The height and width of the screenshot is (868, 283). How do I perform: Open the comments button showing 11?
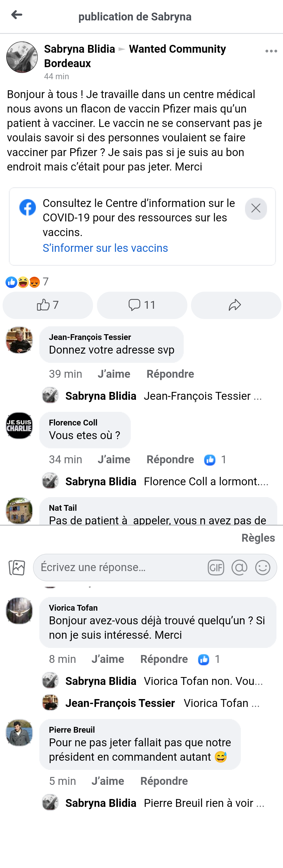coord(142,305)
